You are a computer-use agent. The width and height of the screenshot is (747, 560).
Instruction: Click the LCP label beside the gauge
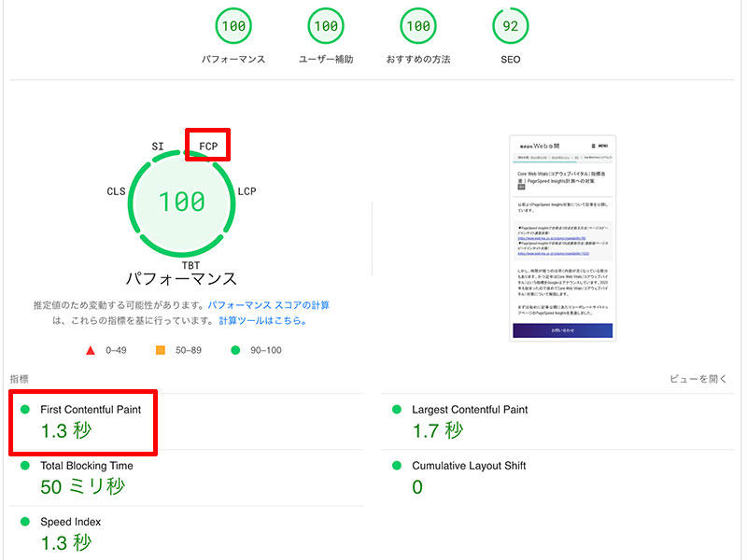coord(247,191)
